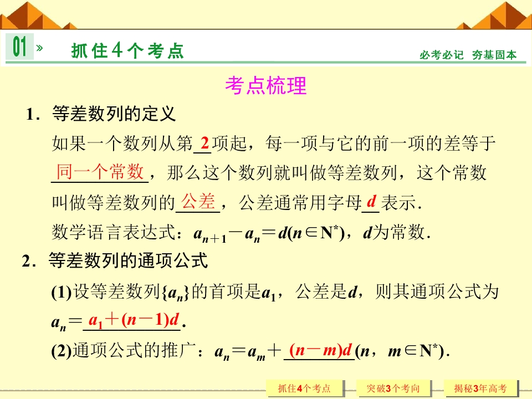Select heading 1 等差数列的定义
Image resolution: width=532 pixels, height=399 pixels.
pyautogui.click(x=101, y=114)
